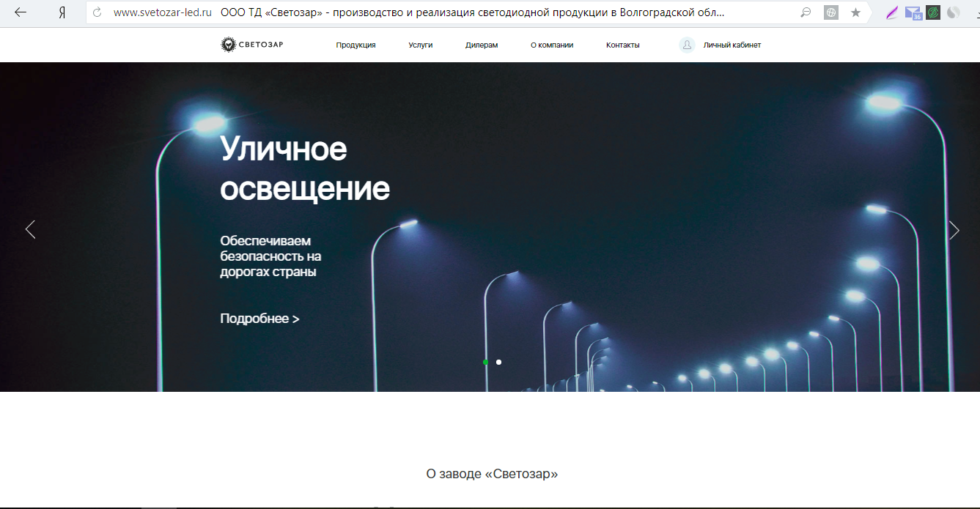980x509 pixels.
Task: Click the heading О заводе «Светозар»
Action: coord(492,474)
